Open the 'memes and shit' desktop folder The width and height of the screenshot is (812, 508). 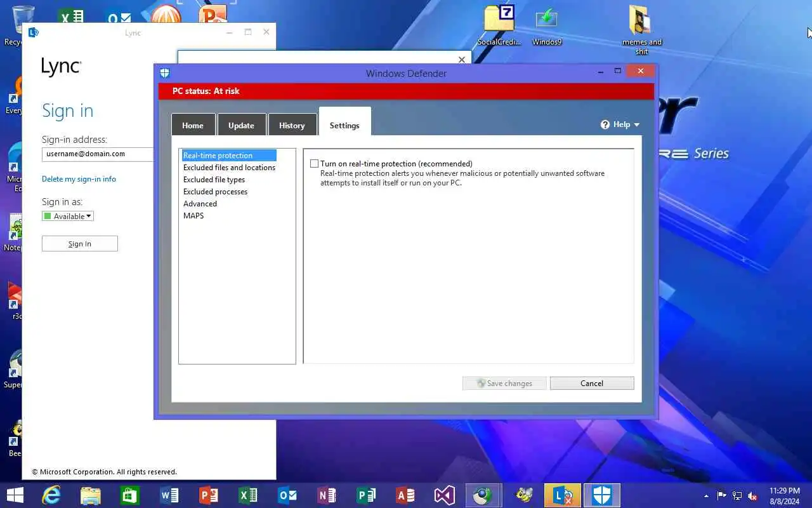click(641, 30)
